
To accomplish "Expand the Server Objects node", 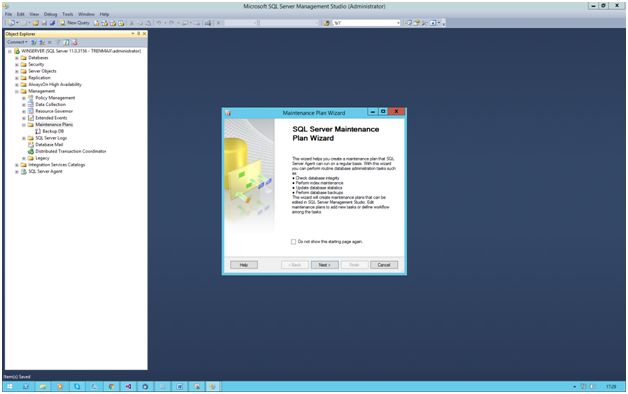I will tap(17, 71).
